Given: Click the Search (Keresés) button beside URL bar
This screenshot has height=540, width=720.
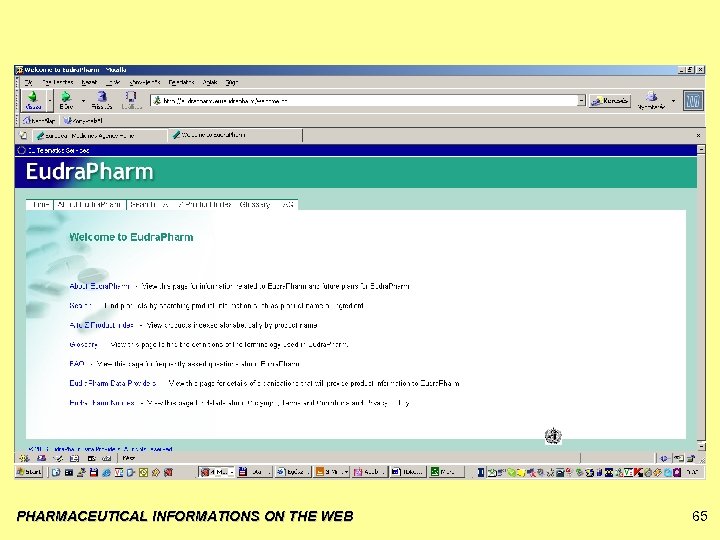Looking at the screenshot, I should click(610, 101).
